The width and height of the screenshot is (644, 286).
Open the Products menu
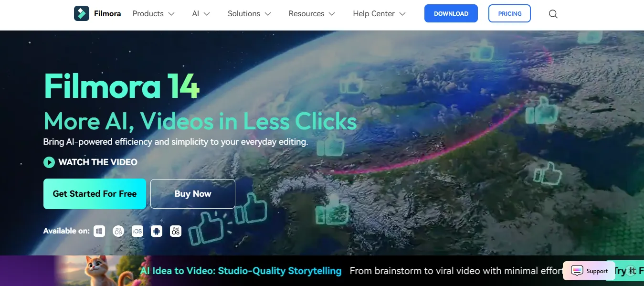click(x=153, y=14)
